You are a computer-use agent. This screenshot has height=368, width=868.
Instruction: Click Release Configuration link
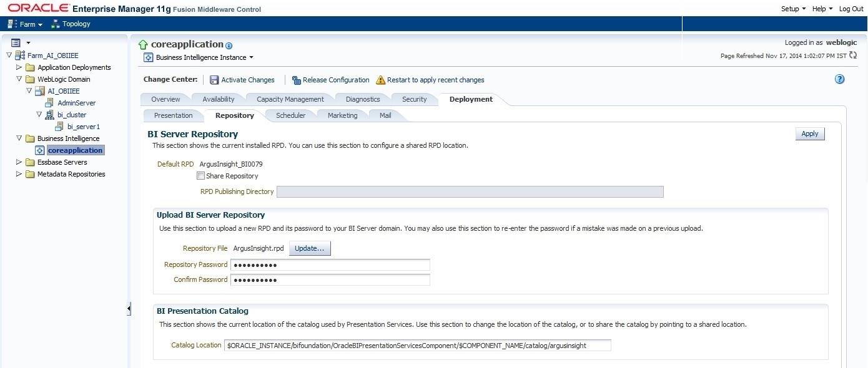(x=336, y=80)
